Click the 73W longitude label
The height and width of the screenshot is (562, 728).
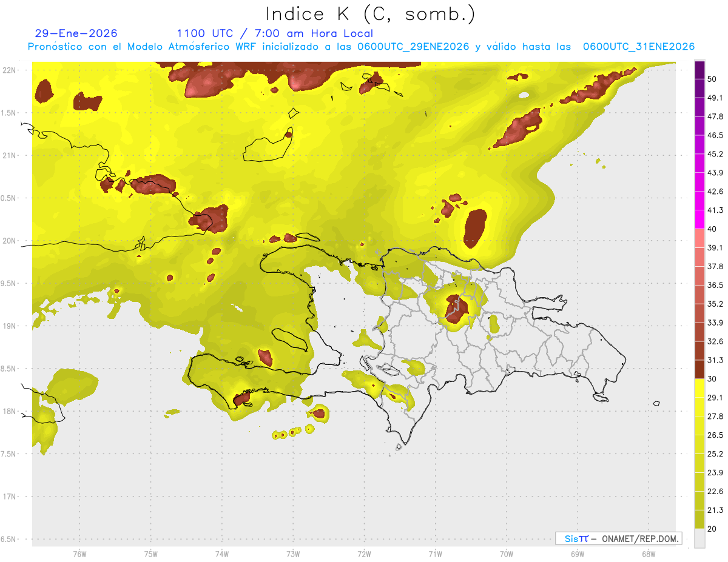[293, 554]
